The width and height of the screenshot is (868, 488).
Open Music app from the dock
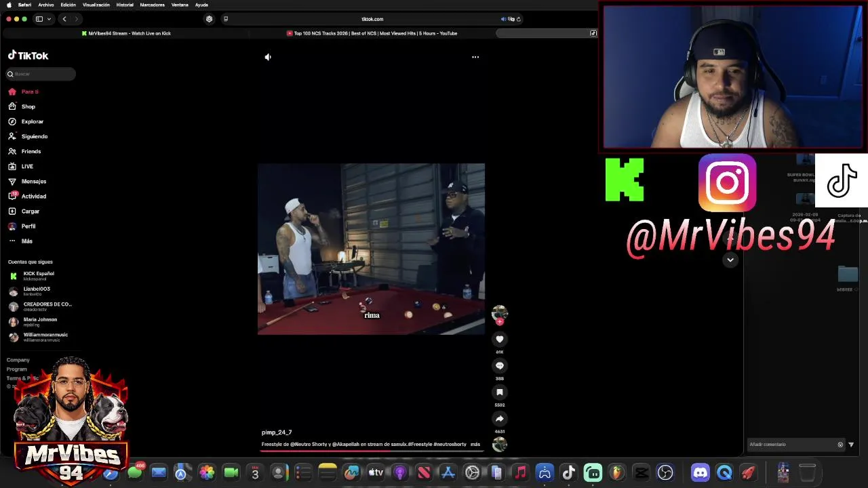coord(520,472)
